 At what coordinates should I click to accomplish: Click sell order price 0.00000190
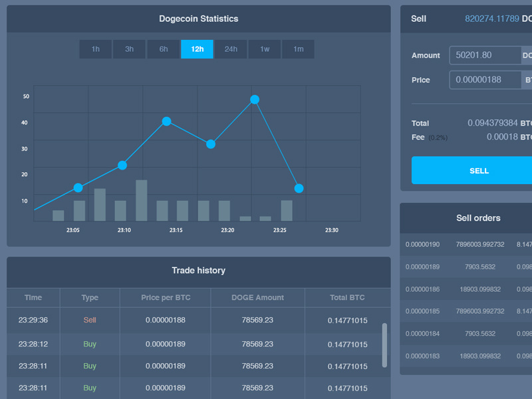coord(422,244)
